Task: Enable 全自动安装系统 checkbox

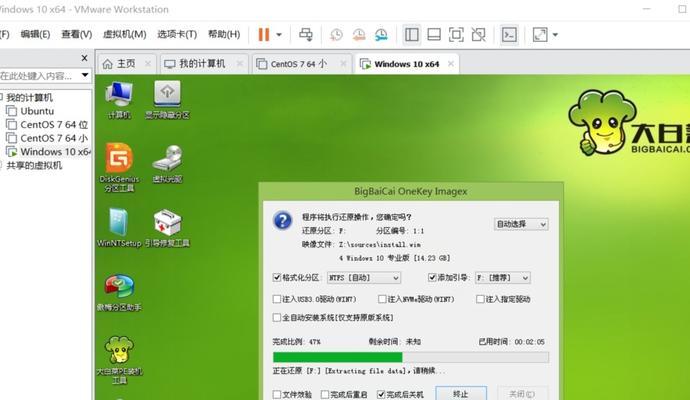Action: pyautogui.click(x=277, y=317)
